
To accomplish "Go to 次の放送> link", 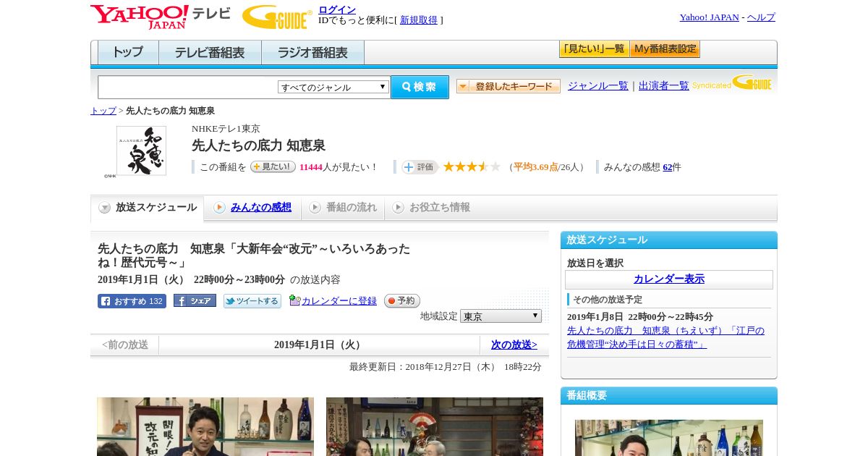I will tap(514, 345).
